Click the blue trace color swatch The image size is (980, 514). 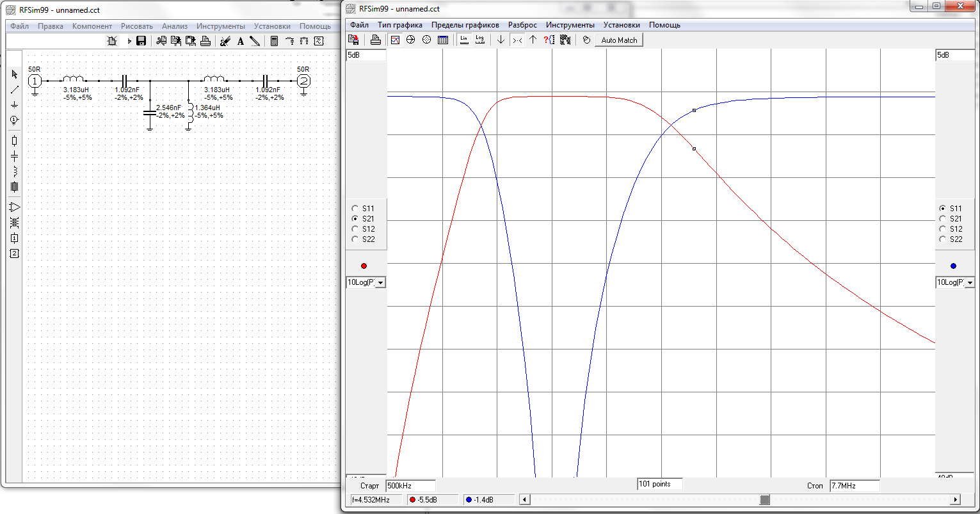click(954, 266)
